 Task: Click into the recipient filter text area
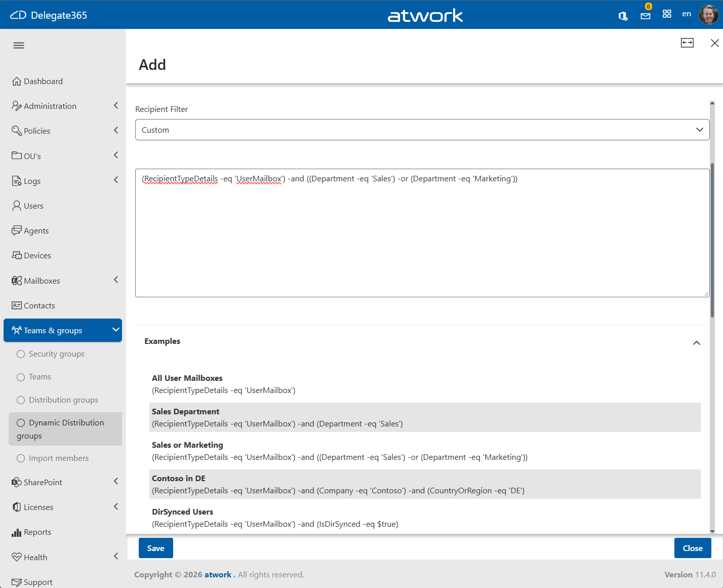pos(422,233)
